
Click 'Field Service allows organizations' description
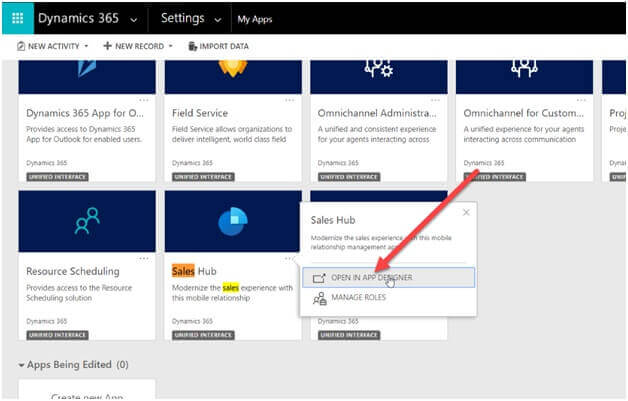tap(232, 134)
